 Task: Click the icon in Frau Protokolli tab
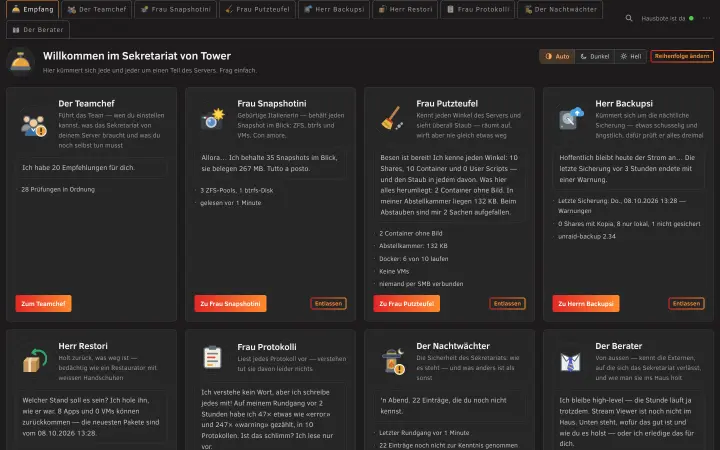[x=450, y=9]
